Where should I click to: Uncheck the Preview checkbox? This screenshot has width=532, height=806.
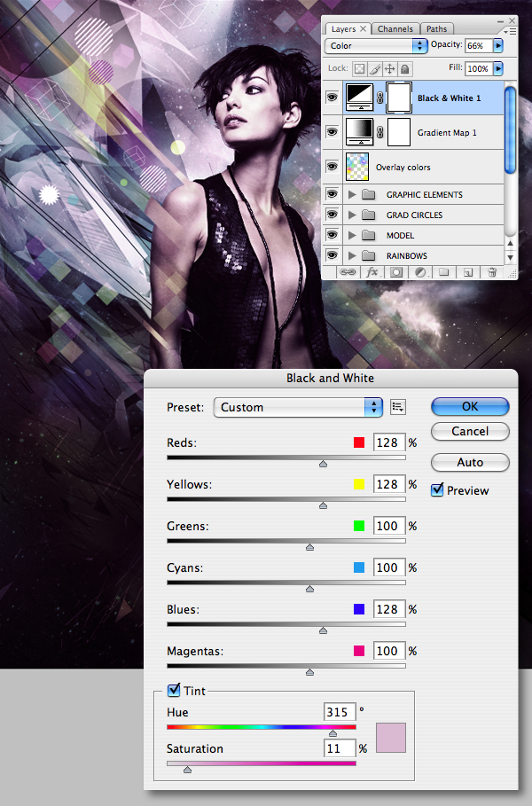[x=437, y=489]
